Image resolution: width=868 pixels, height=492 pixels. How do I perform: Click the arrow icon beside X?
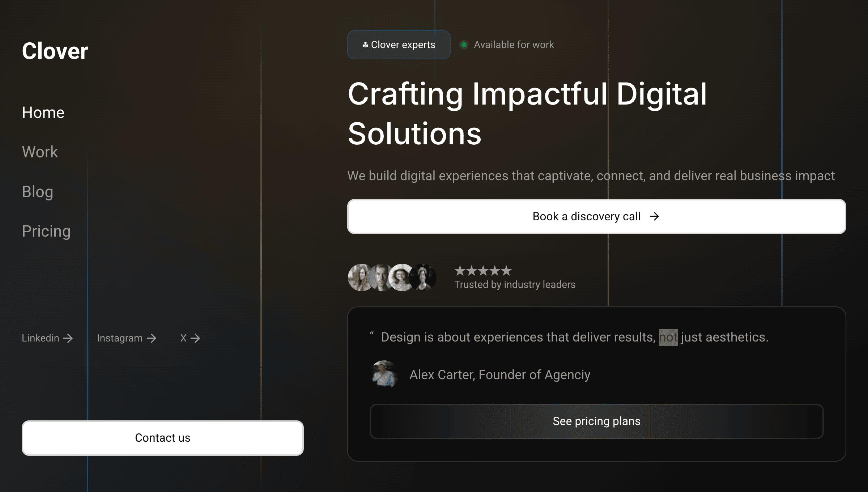click(195, 338)
